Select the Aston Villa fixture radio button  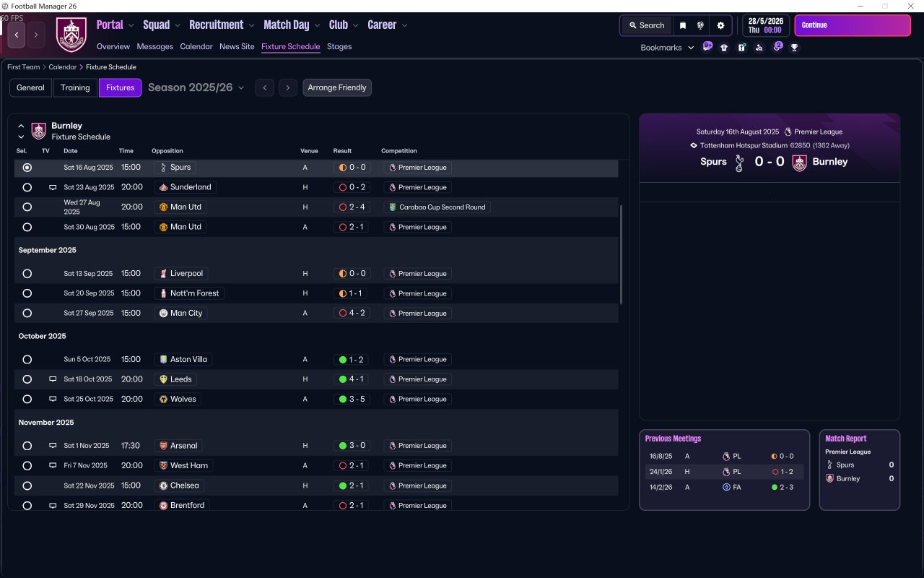point(27,359)
